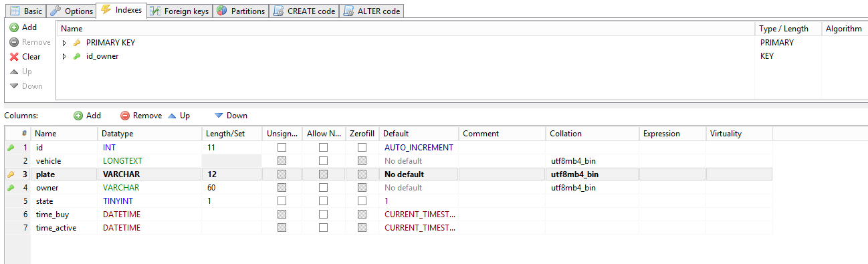Image resolution: width=868 pixels, height=264 pixels.
Task: Open VARCHAR datatype cell for plate
Action: 150,174
